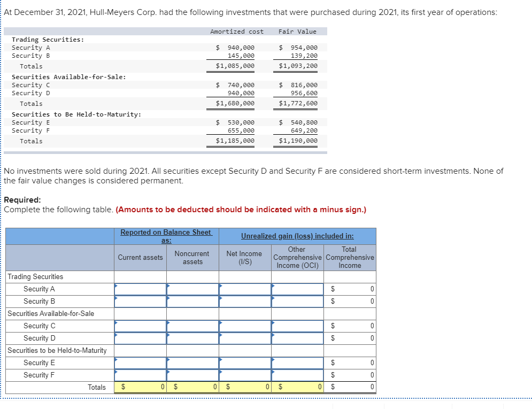This screenshot has width=532, height=409.
Task: Click Security F Noncurrent assets input cell
Action: tap(192, 375)
